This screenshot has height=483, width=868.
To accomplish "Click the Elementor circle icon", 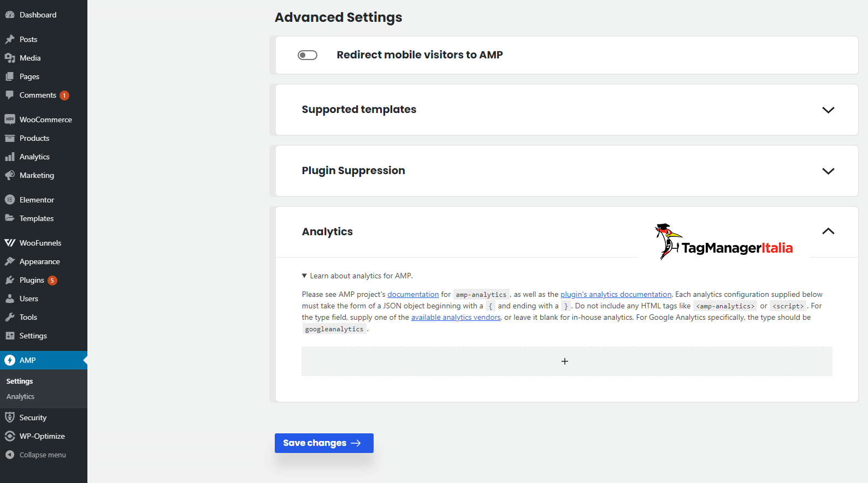I will (10, 200).
